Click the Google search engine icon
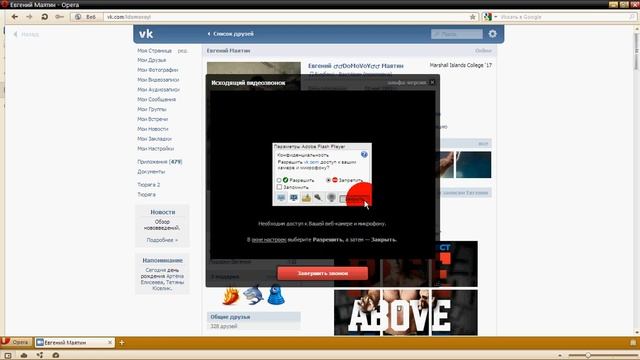 coord(487,17)
